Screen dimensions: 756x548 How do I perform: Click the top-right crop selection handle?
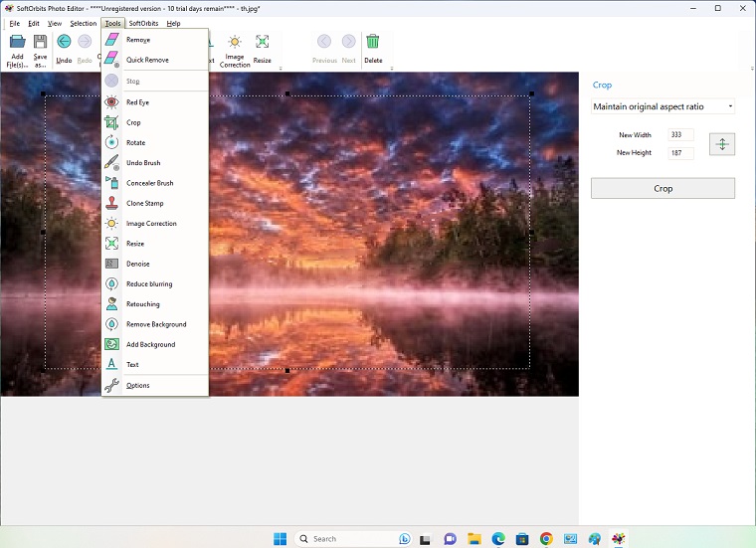(532, 93)
